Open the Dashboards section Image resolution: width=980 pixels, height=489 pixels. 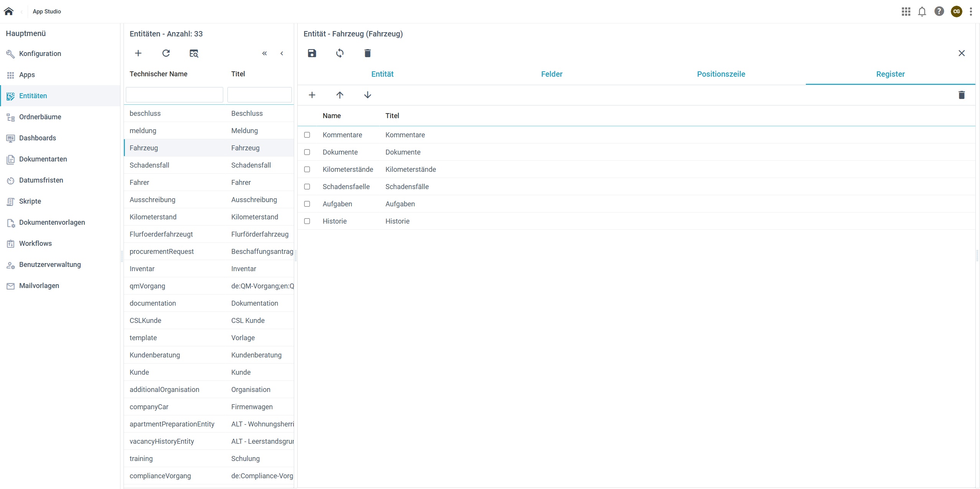tap(37, 138)
